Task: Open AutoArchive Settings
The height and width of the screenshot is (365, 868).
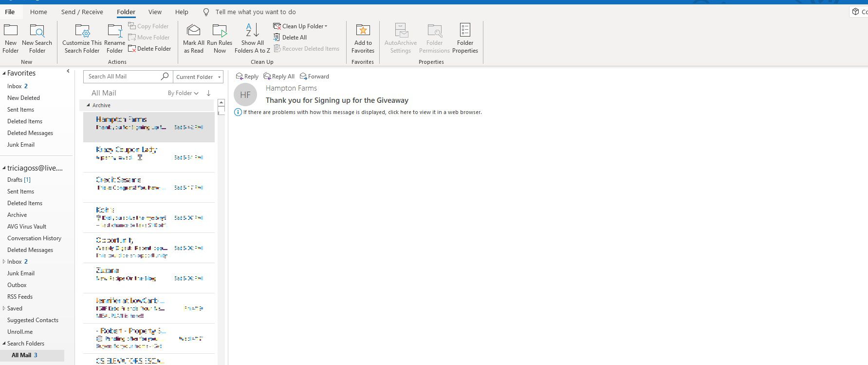Action: coord(401,38)
